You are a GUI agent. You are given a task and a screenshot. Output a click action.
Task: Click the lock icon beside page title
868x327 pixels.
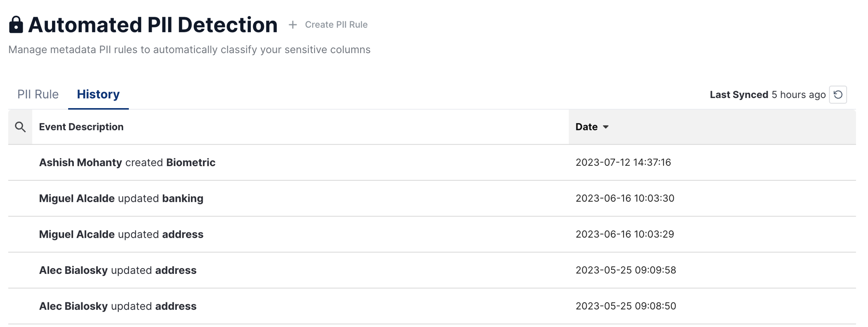(16, 25)
